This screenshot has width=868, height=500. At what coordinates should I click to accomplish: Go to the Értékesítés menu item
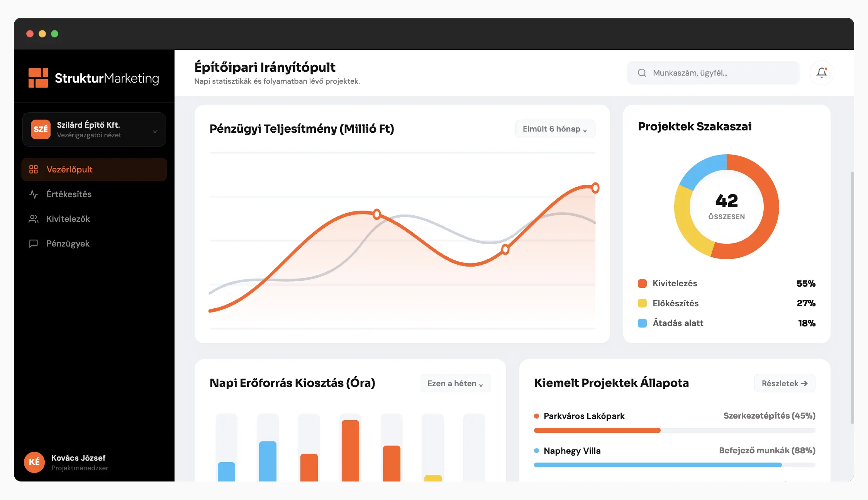coord(69,194)
